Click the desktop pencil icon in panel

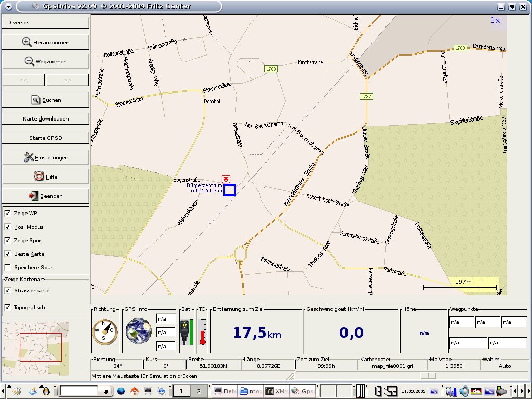pyautogui.click(x=33, y=391)
